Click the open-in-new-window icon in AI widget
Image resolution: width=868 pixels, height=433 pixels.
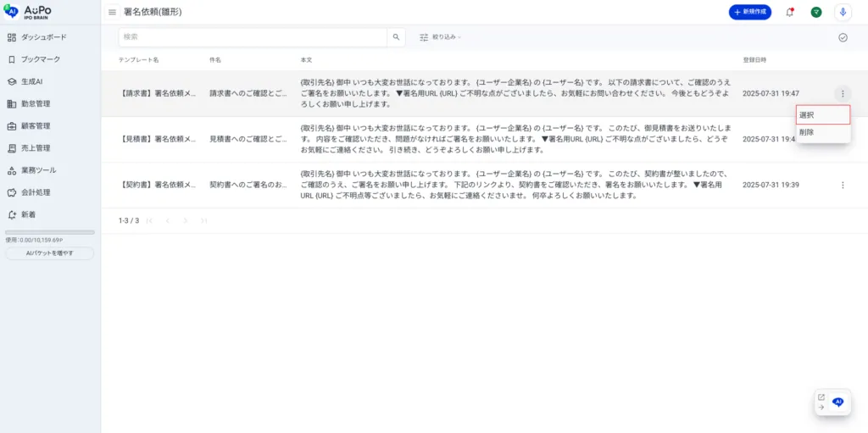pyautogui.click(x=821, y=397)
